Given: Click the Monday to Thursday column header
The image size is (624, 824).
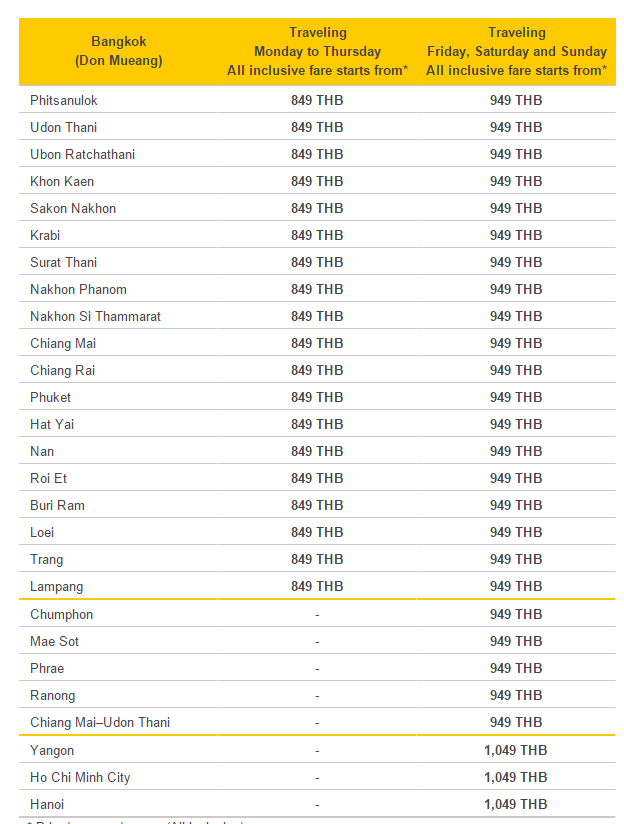Looking at the screenshot, I should pos(318,52).
